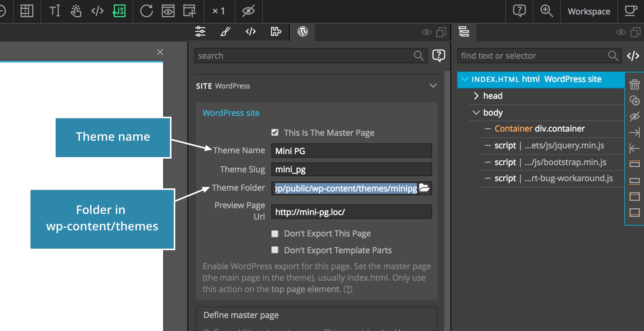Click the duplicate element icon
This screenshot has width=644, height=331.
[x=634, y=100]
